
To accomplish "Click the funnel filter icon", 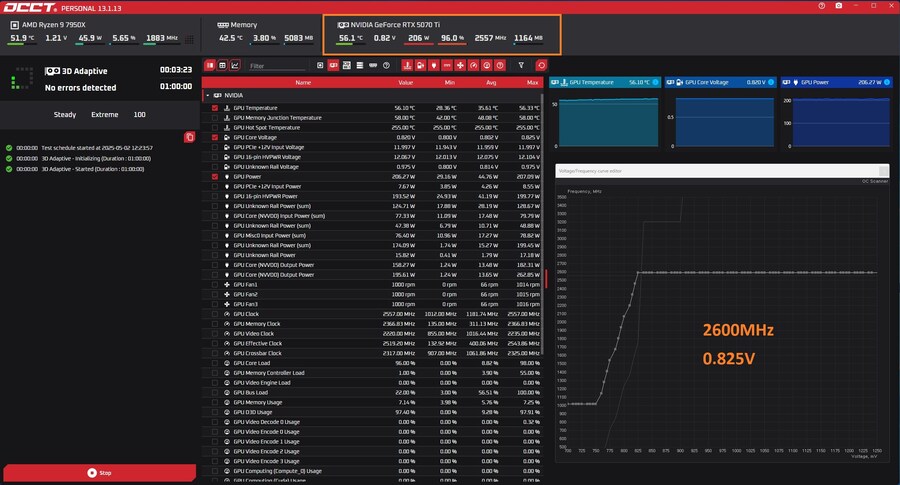I will pyautogui.click(x=521, y=65).
